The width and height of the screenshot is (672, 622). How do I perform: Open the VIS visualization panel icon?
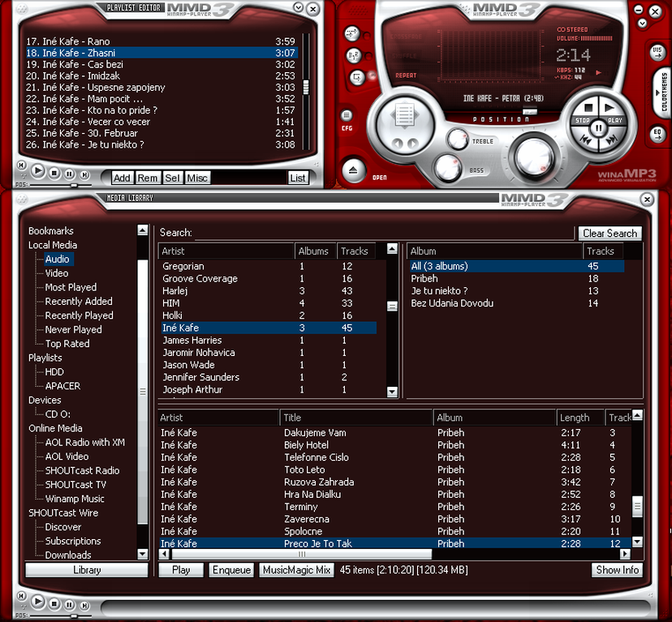657,52
